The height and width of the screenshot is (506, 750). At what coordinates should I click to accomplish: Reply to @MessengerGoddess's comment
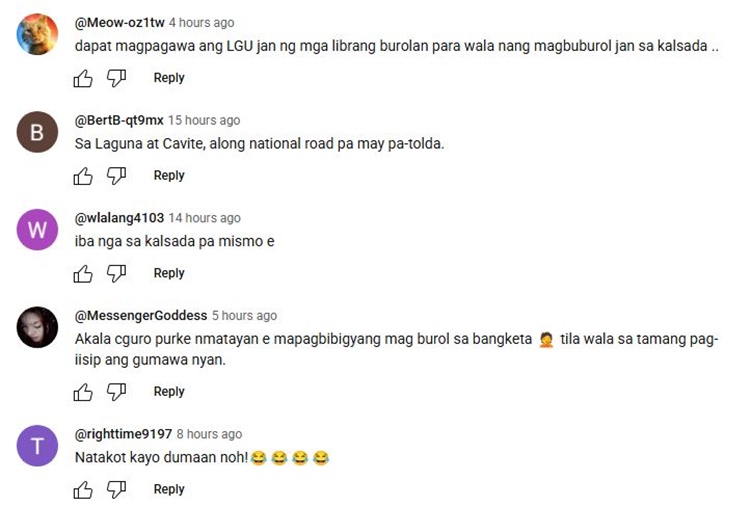[x=169, y=391]
